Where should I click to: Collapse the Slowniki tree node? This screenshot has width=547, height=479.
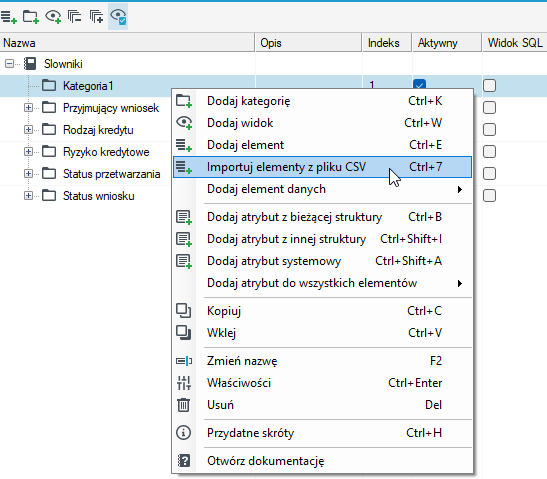pyautogui.click(x=9, y=63)
